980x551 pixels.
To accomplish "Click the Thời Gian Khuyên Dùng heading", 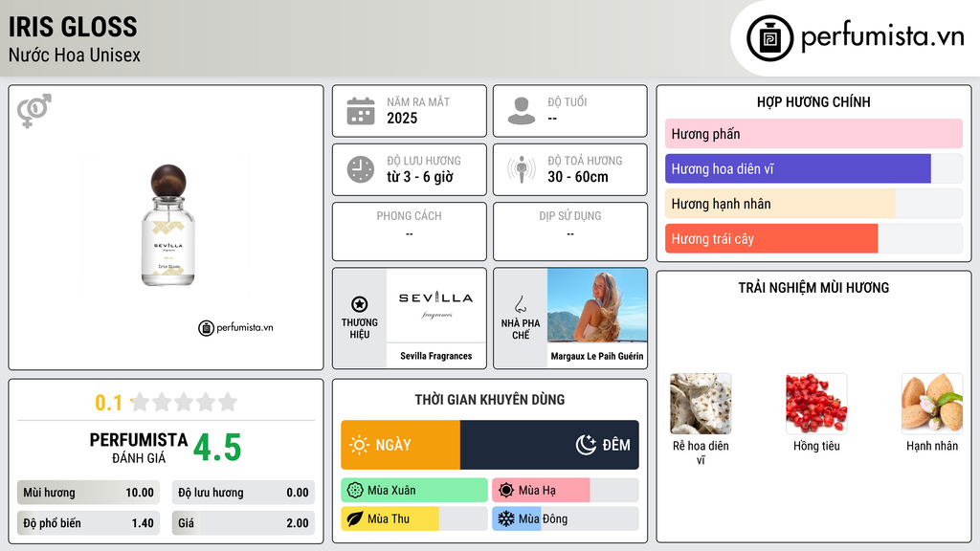I will 490,400.
